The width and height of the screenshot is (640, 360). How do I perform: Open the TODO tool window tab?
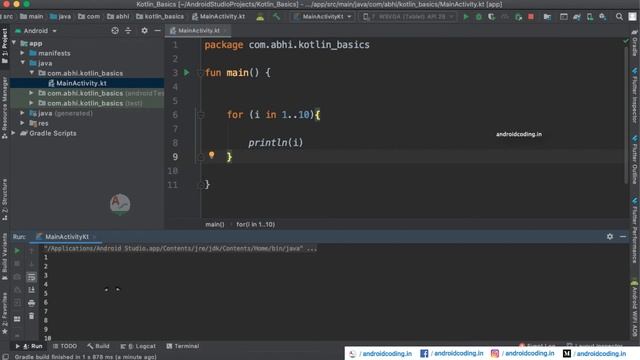pos(65,346)
